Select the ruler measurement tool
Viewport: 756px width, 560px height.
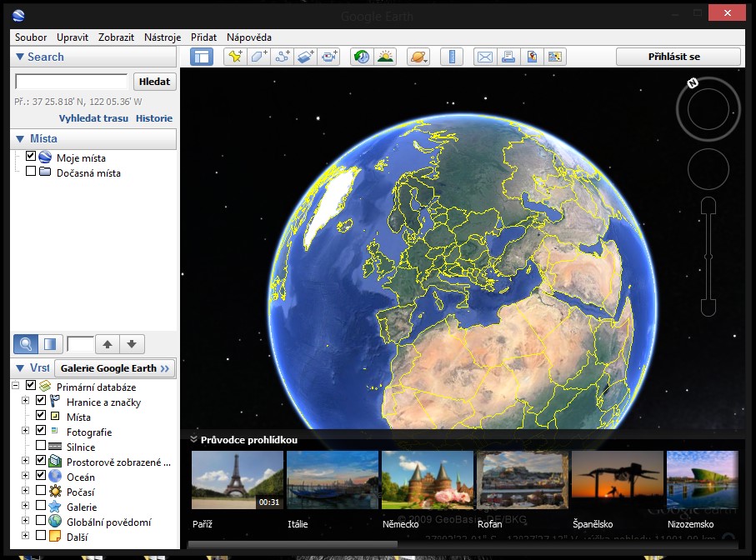(451, 57)
